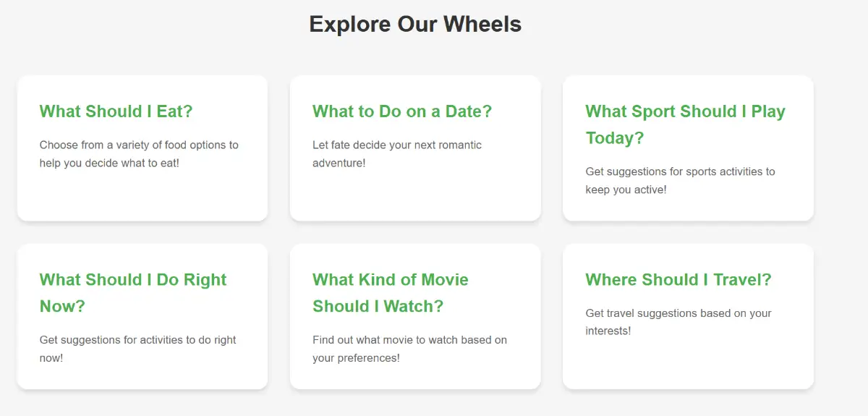This screenshot has height=416, width=868.
Task: Click blank area below the Date card description
Action: 414,195
